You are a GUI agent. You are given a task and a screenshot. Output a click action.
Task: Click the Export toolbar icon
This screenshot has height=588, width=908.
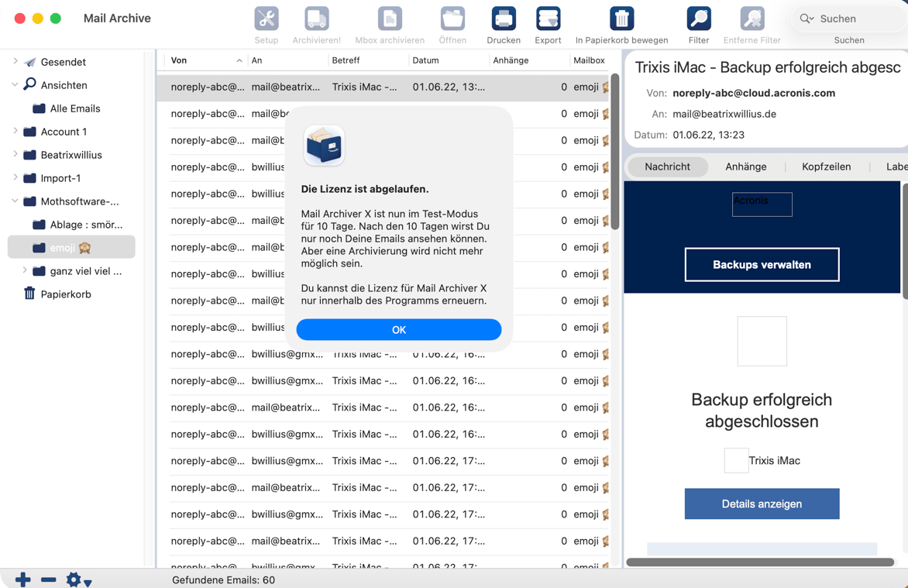click(548, 19)
